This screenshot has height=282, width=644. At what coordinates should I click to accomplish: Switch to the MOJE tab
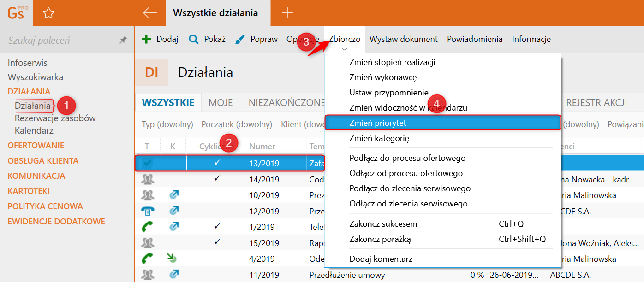[x=221, y=103]
